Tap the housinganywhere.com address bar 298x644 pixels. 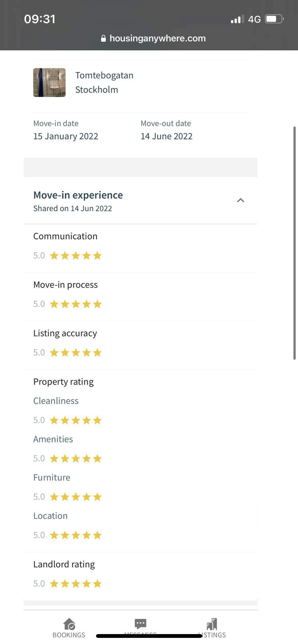click(x=157, y=38)
